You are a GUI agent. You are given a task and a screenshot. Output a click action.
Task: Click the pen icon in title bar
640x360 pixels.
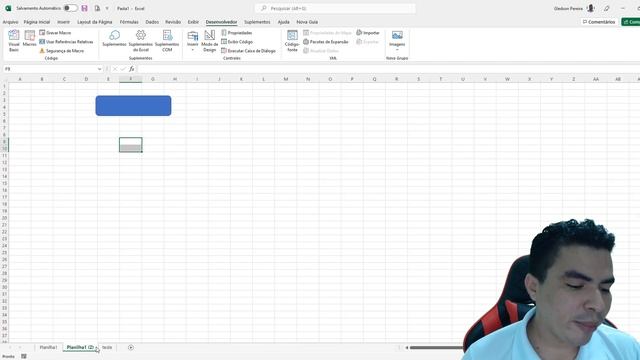coord(607,8)
